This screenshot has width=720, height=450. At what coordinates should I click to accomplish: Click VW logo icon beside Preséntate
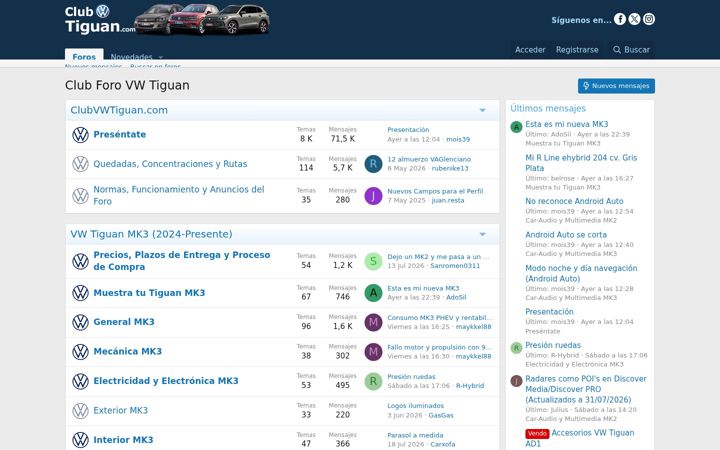(80, 135)
